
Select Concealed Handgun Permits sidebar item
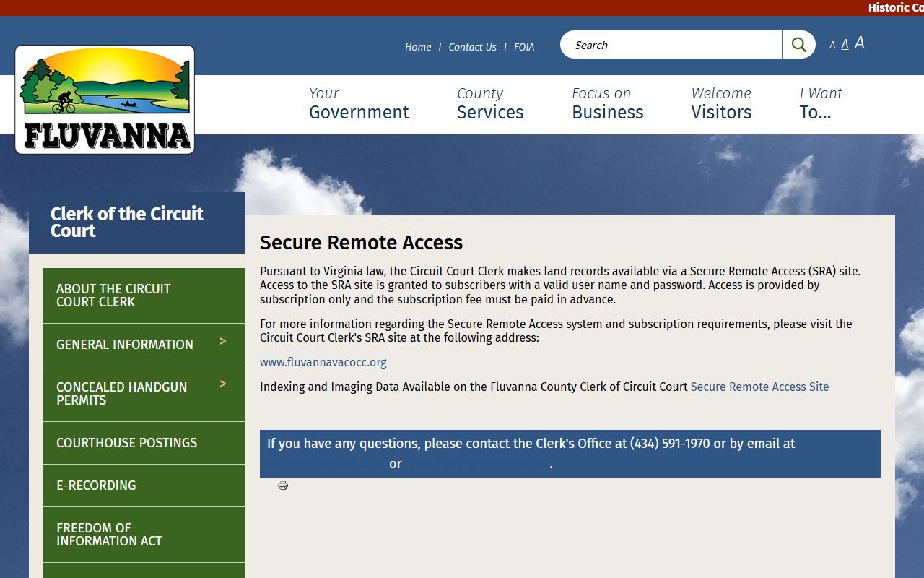point(144,394)
